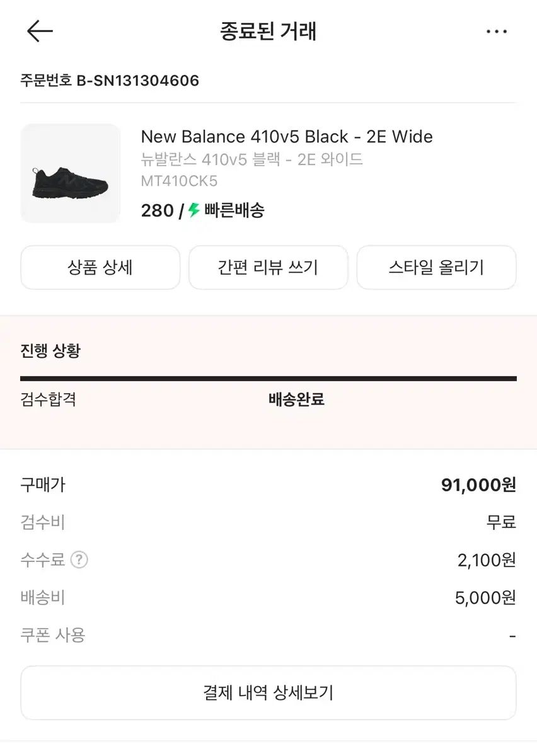This screenshot has height=756, width=537.
Task: Tap 간편 리뷰 쓰기 button
Action: click(268, 268)
